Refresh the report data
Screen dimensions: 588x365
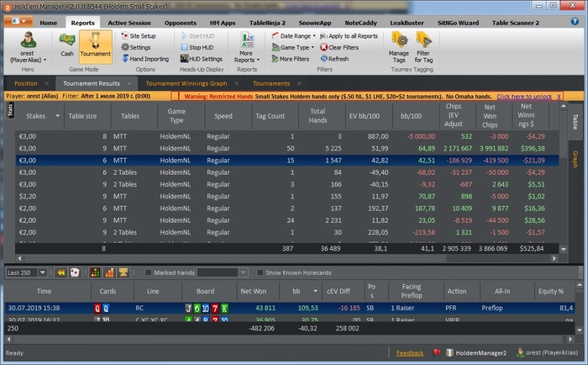pyautogui.click(x=334, y=59)
